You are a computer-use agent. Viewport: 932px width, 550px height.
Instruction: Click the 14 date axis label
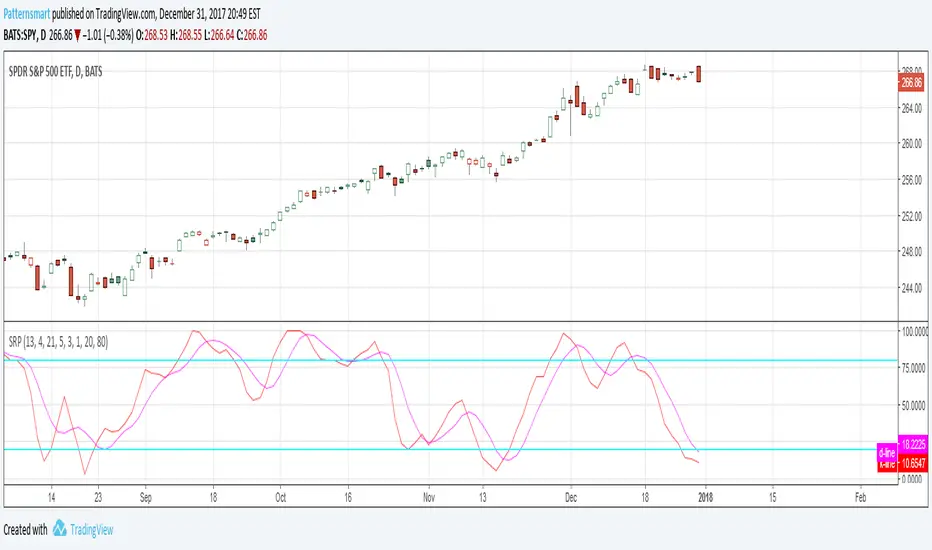pos(52,498)
